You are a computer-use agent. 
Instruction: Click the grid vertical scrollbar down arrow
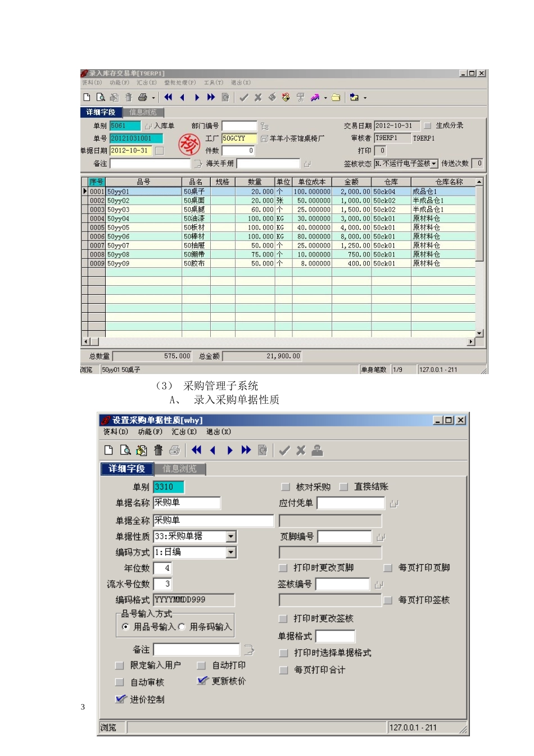coord(479,334)
